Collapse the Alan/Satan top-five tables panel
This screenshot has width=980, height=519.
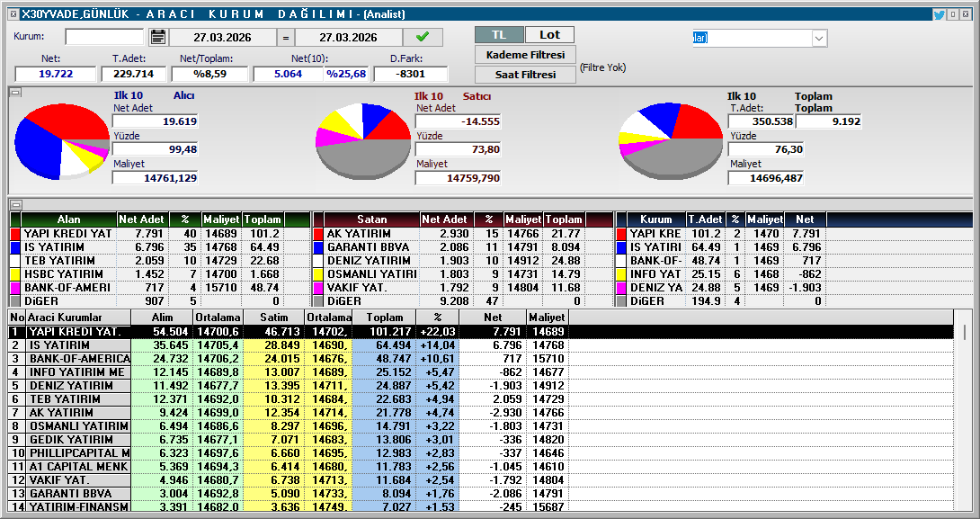(x=14, y=205)
